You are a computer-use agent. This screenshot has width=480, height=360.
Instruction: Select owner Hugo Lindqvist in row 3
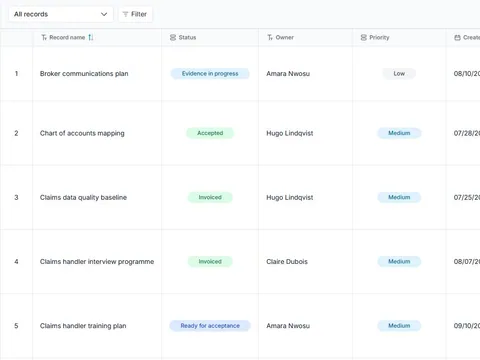click(290, 197)
